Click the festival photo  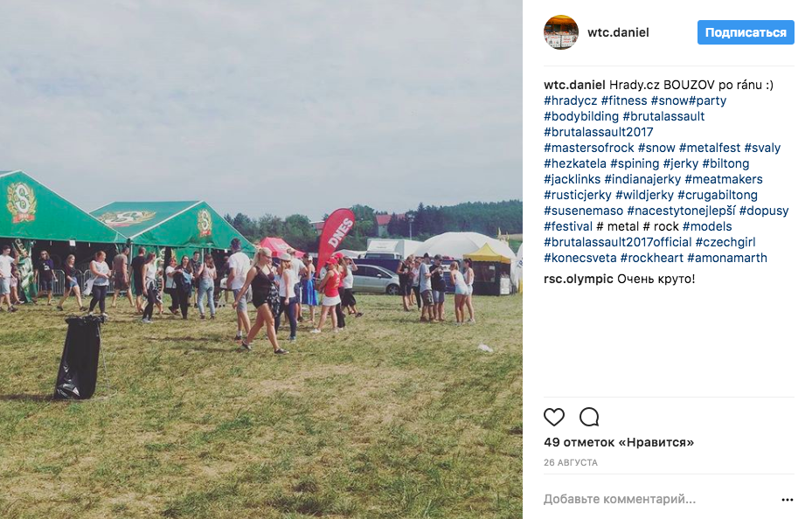261,259
